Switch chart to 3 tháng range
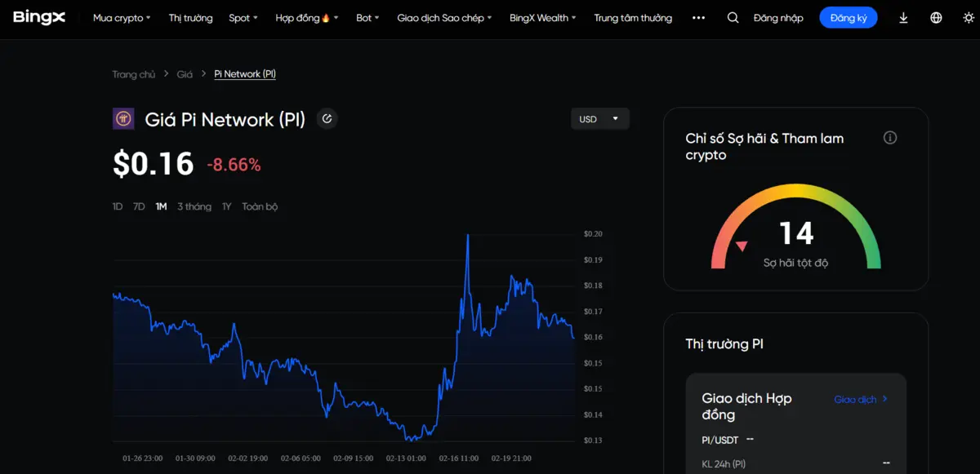 pos(194,206)
